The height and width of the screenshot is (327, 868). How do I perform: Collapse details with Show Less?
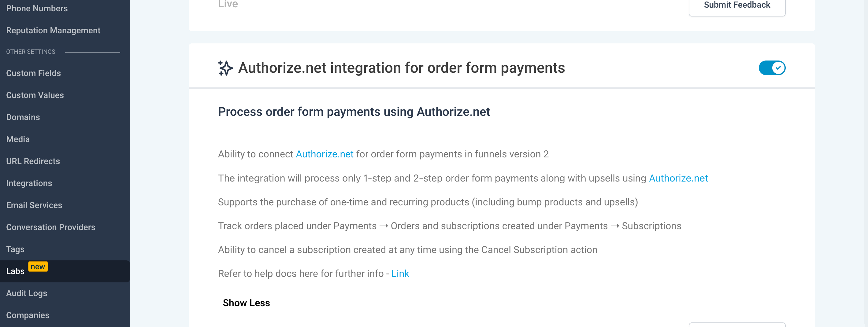tap(246, 303)
